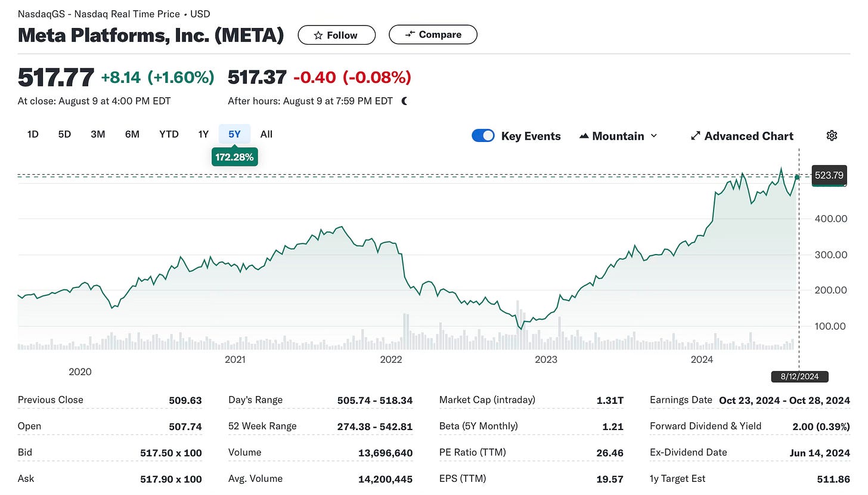Show the All time range

[x=266, y=134]
